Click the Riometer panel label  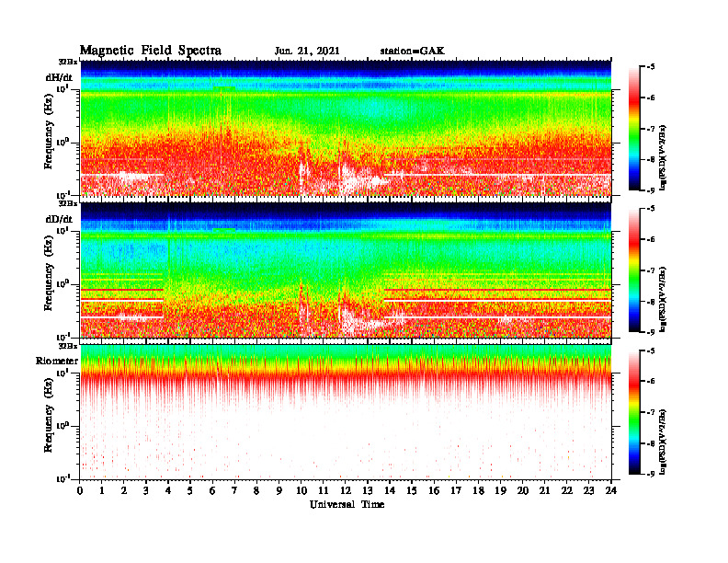tap(57, 361)
